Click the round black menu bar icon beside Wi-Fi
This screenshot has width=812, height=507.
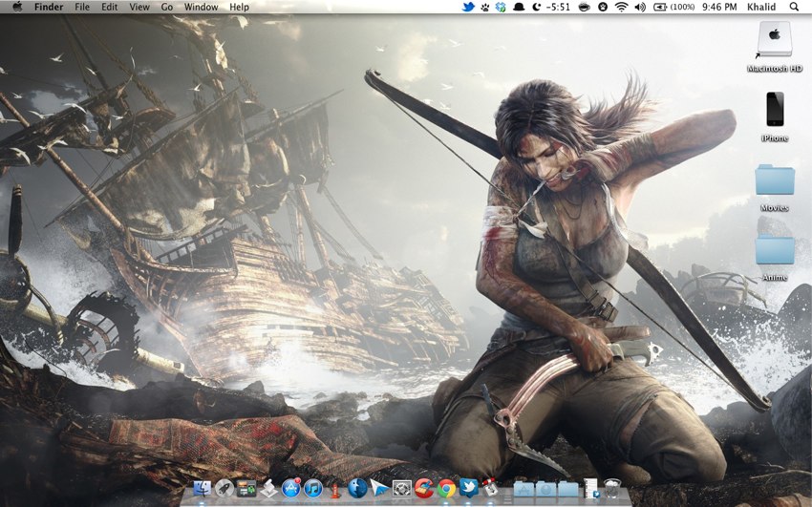point(603,8)
